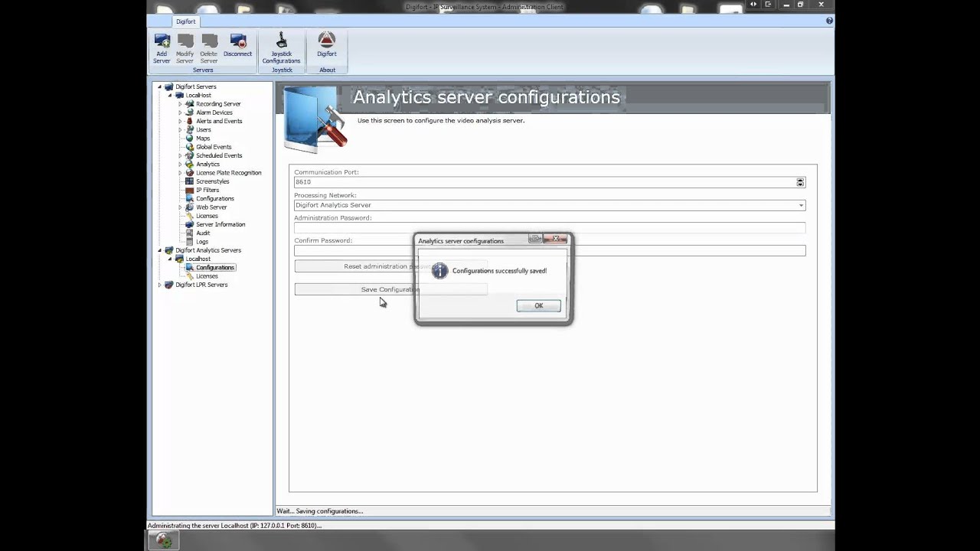Expand the Analytics node
The height and width of the screenshot is (551, 980).
pyautogui.click(x=180, y=165)
